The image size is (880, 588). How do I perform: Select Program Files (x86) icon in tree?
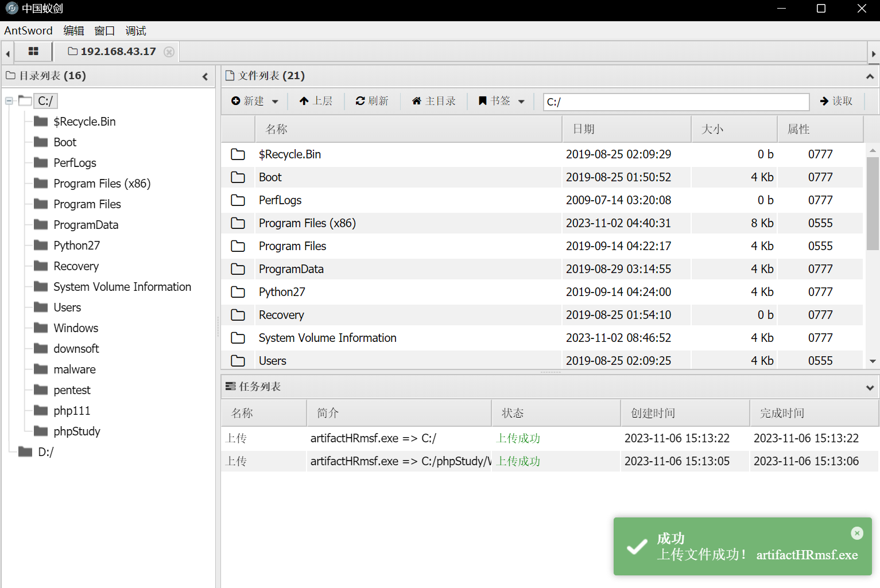(x=41, y=183)
